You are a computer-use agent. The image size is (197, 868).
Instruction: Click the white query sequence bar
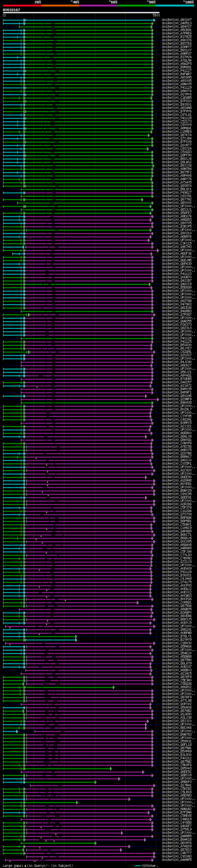pos(81,13)
